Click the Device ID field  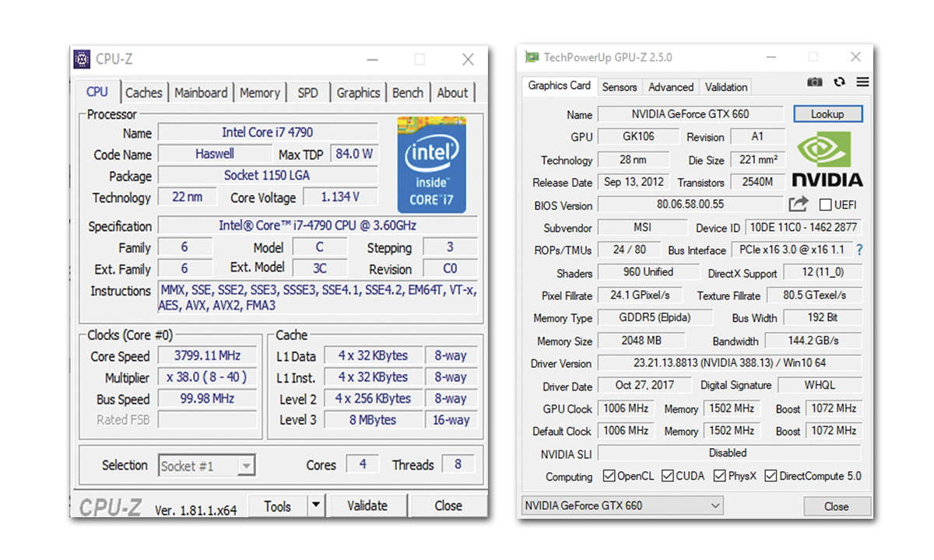[803, 227]
